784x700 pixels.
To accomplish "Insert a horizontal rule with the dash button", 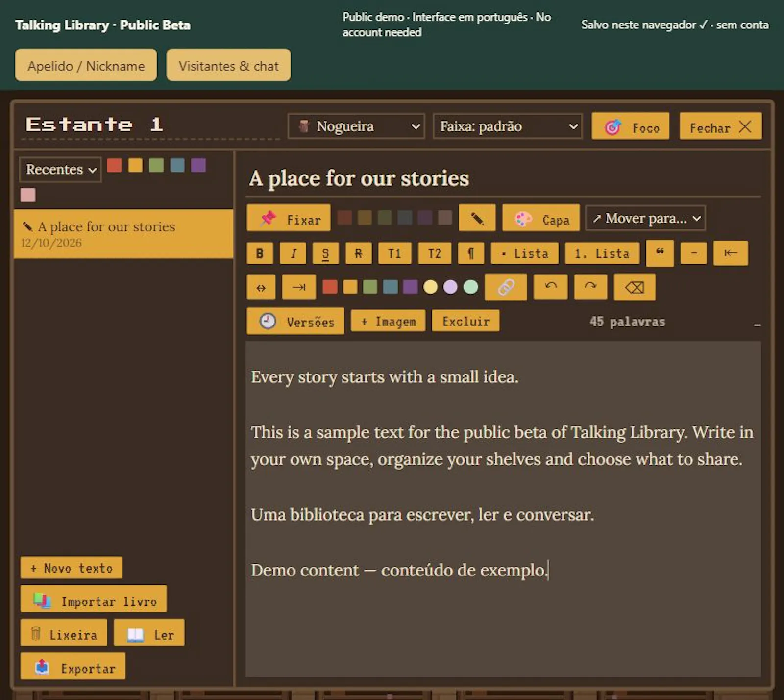I will (x=693, y=253).
